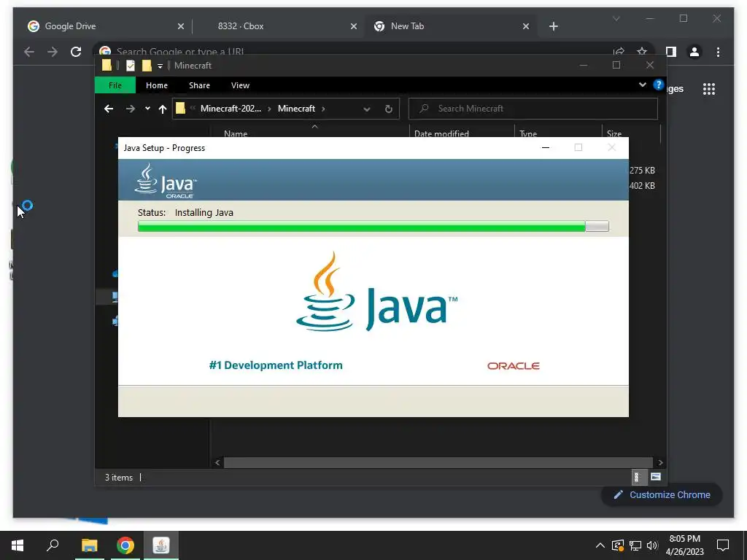747x560 pixels.
Task: Click the Minecraft breadcrumb segment
Action: point(296,109)
